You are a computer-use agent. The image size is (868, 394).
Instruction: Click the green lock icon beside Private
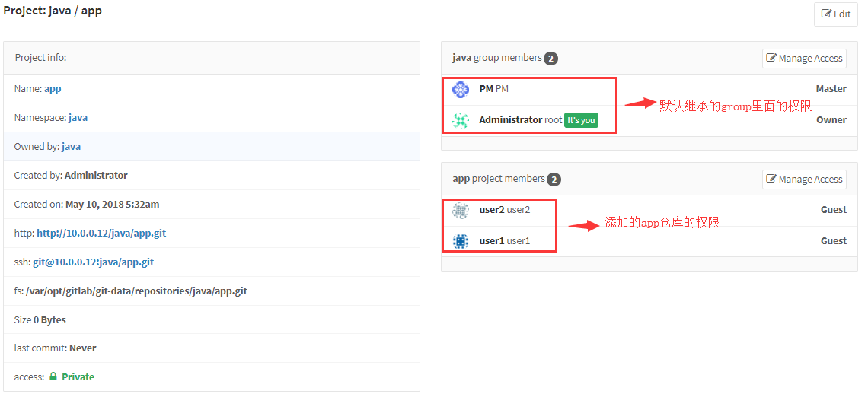coord(53,377)
